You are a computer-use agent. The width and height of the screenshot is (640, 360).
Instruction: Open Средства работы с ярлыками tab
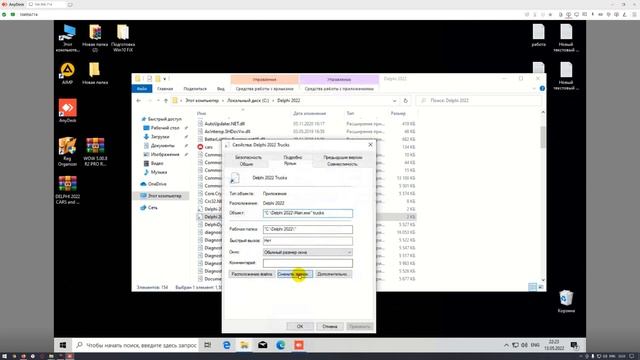264,89
